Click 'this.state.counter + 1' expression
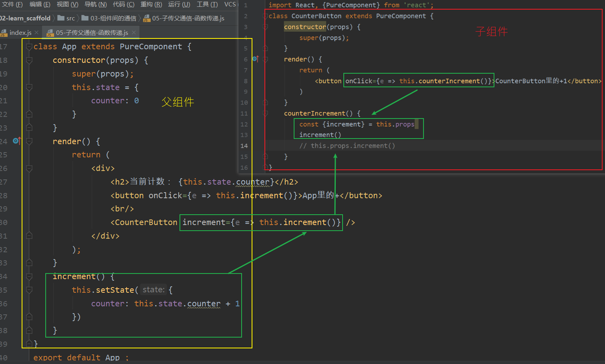605x364 pixels. [x=187, y=304]
